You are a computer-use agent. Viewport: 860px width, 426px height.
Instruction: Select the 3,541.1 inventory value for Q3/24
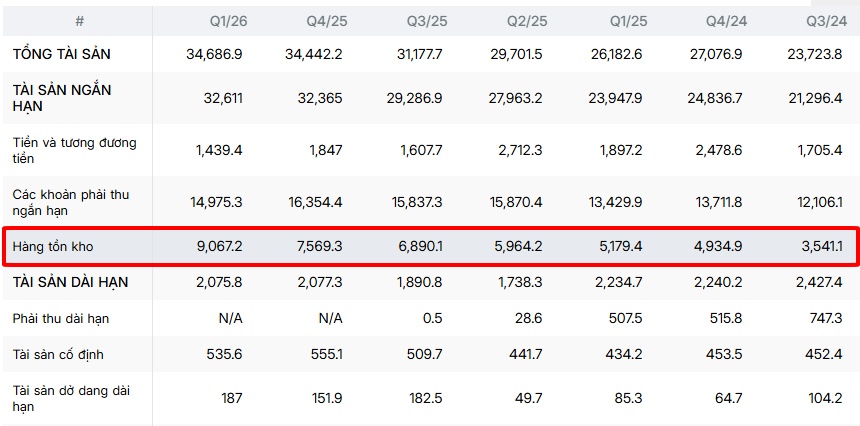(822, 247)
